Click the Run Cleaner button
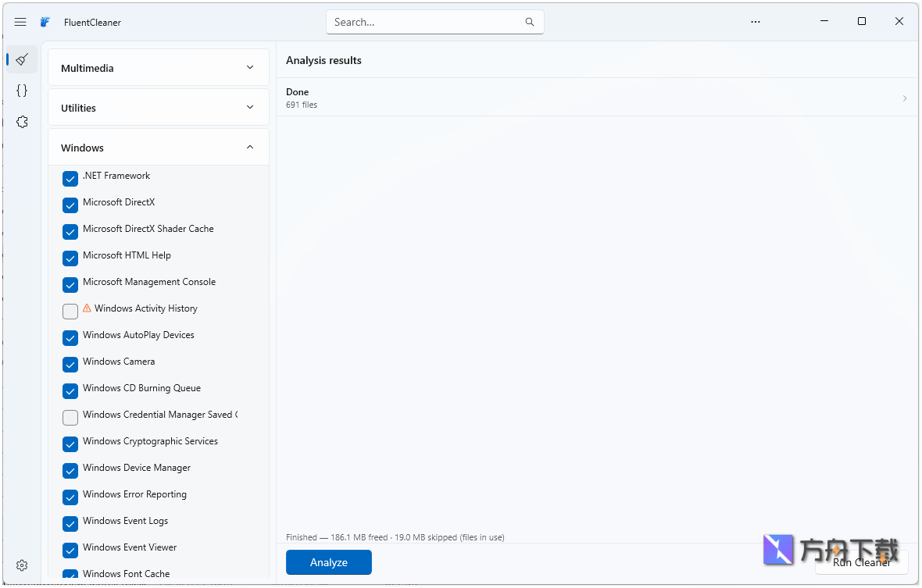This screenshot has width=922, height=588. 861,562
